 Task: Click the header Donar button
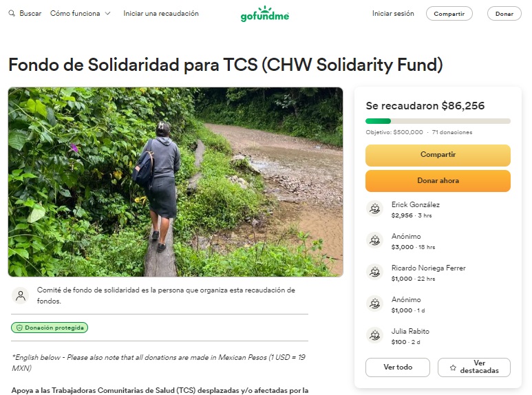click(504, 14)
